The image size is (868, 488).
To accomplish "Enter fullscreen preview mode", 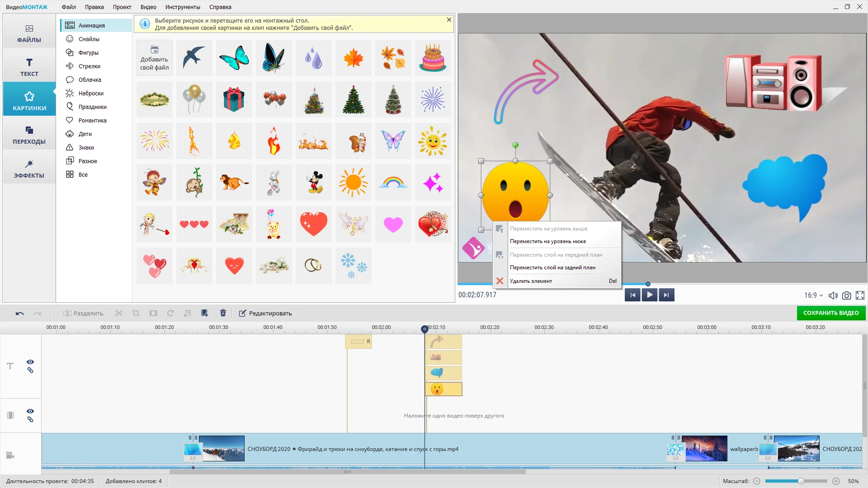I will 860,295.
